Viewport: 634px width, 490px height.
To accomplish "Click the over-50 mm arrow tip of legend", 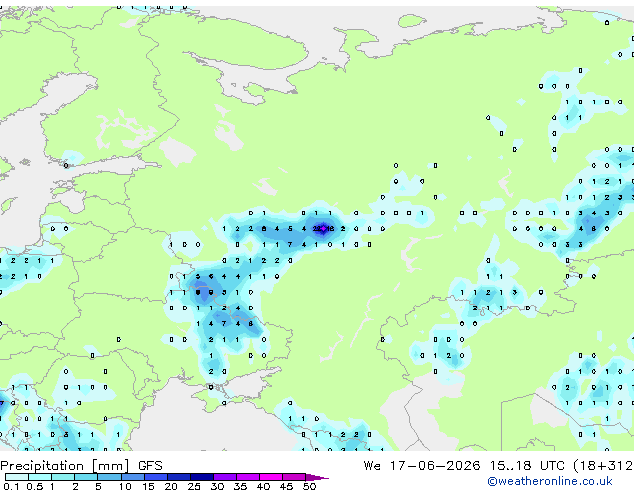I will point(317,477).
